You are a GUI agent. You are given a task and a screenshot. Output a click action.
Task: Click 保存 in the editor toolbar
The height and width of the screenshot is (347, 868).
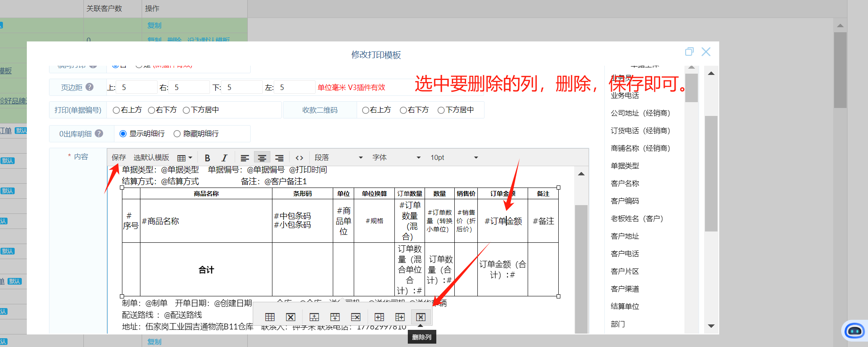coord(119,158)
